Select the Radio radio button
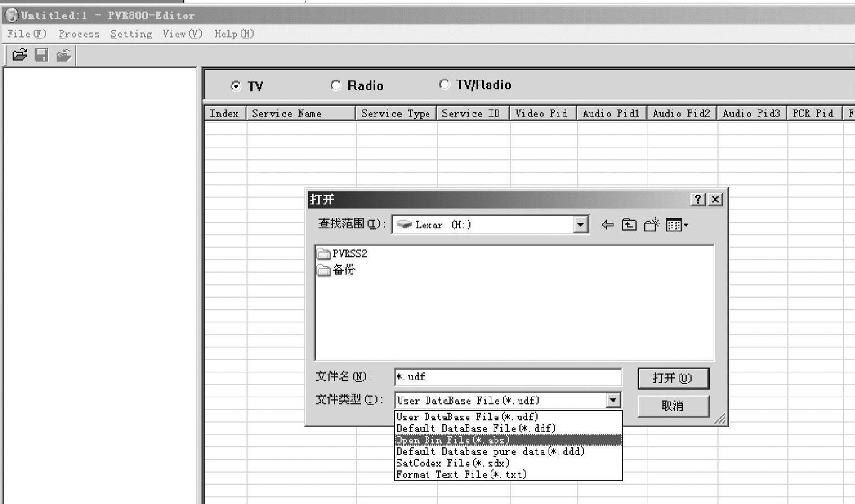The width and height of the screenshot is (855, 504). [336, 85]
